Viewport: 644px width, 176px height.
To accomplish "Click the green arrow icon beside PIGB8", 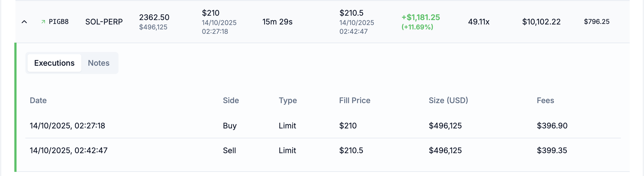I will [x=43, y=22].
